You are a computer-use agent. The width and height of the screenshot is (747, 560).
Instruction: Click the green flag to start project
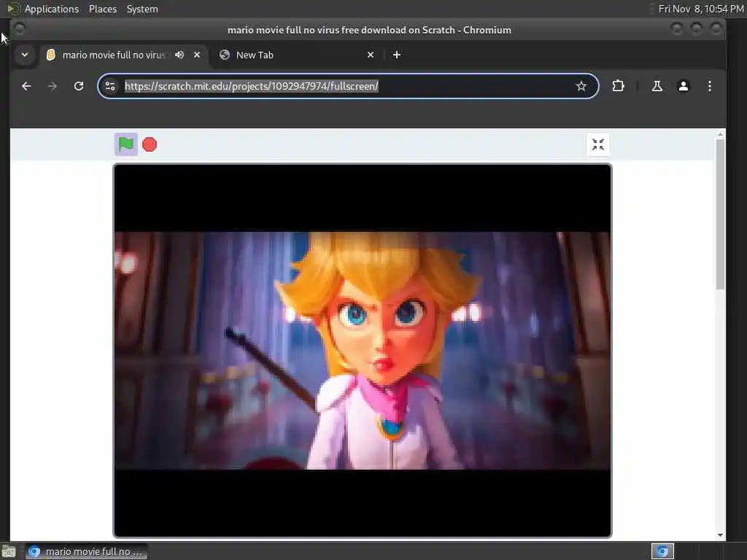tap(125, 144)
